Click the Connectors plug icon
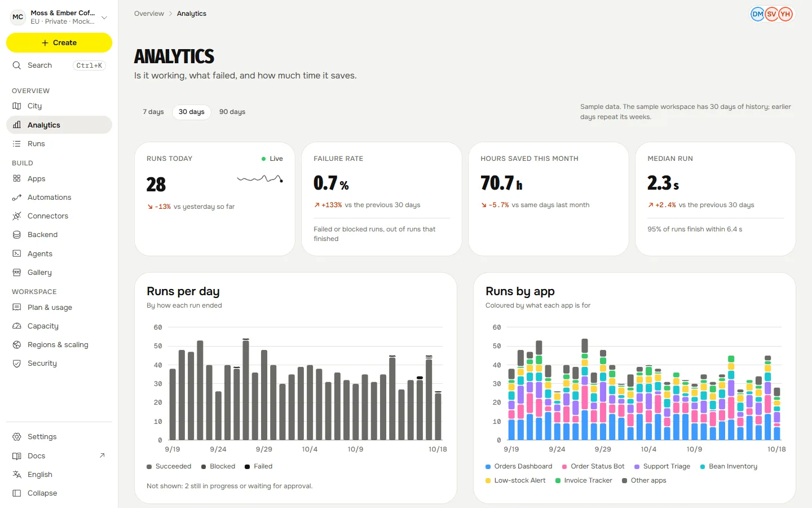The height and width of the screenshot is (508, 812). click(17, 216)
